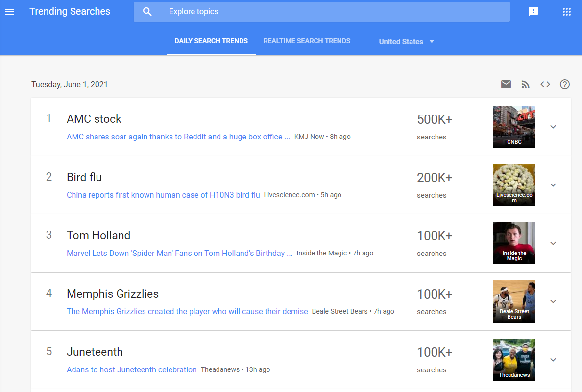Open the United States country dropdown
This screenshot has height=392, width=582.
407,42
